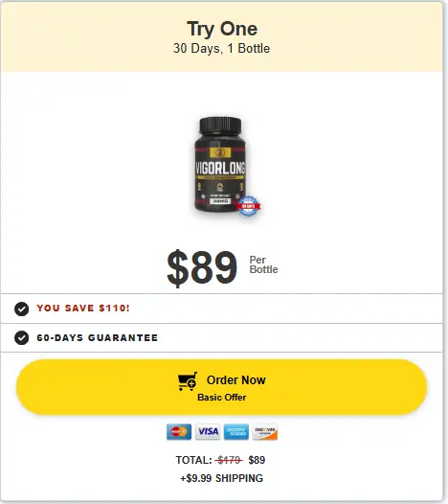Click the checkmark beside 60-Days Guarantee
448x504 pixels.
21,338
